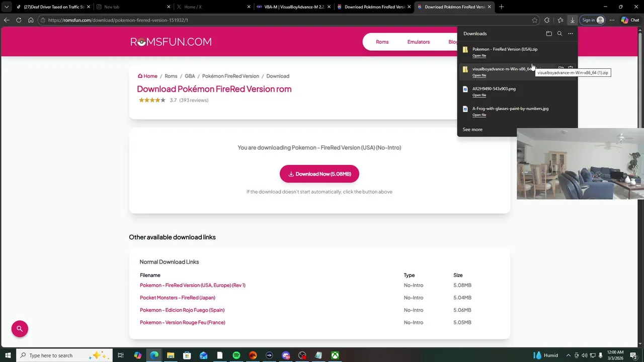Click the (393 reviews) text
Image resolution: width=644 pixels, height=362 pixels.
194,100
